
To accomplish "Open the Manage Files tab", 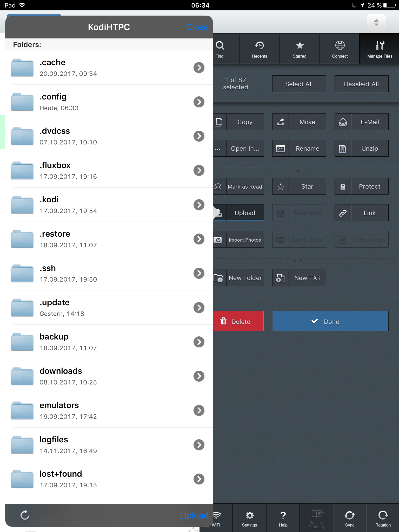I will [380, 49].
